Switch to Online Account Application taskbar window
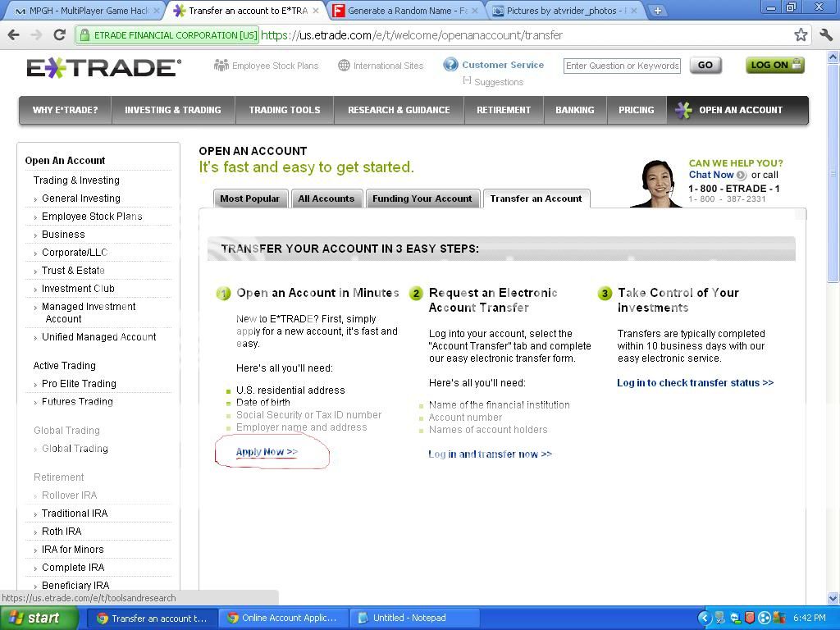Image resolution: width=840 pixels, height=630 pixels. click(283, 619)
